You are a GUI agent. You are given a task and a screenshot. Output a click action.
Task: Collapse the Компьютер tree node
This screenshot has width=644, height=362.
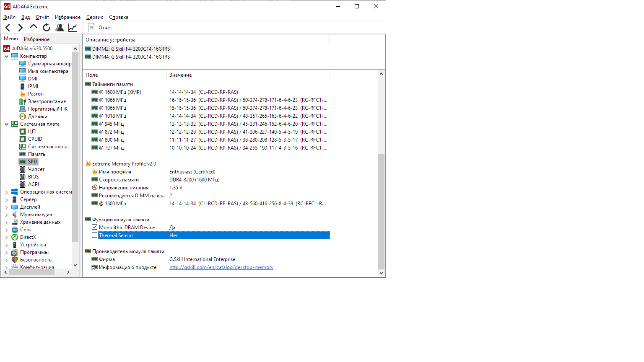[6, 56]
